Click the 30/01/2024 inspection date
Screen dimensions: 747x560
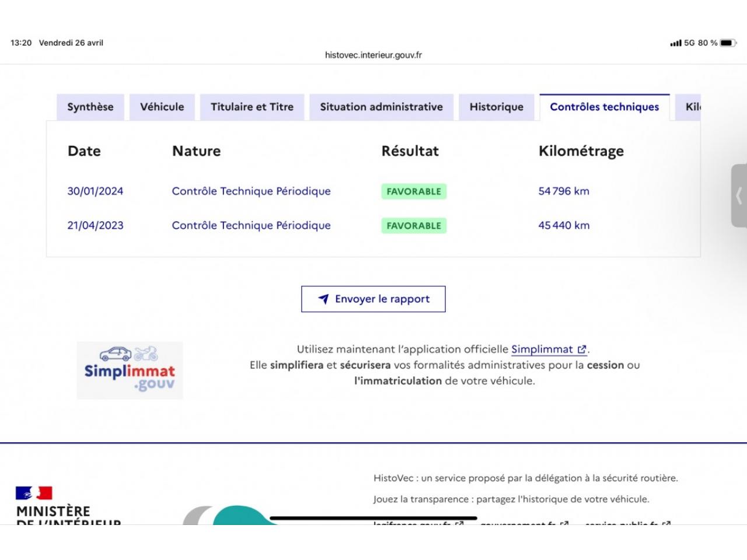pos(95,191)
